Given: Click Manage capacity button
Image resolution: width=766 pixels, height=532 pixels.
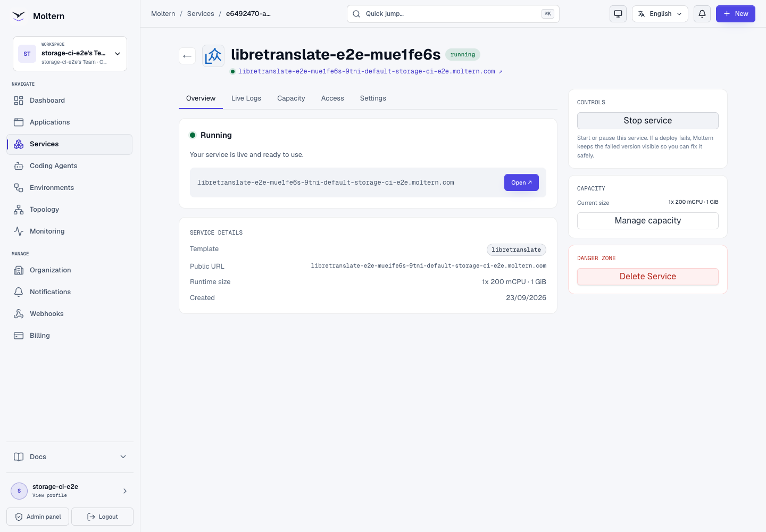Looking at the screenshot, I should coord(648,221).
